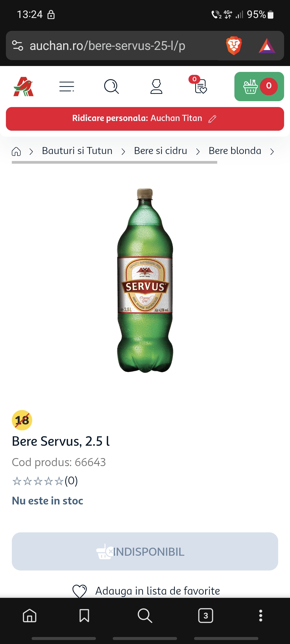Tap the Servus beer bottle image
The height and width of the screenshot is (644, 290).
pyautogui.click(x=145, y=281)
